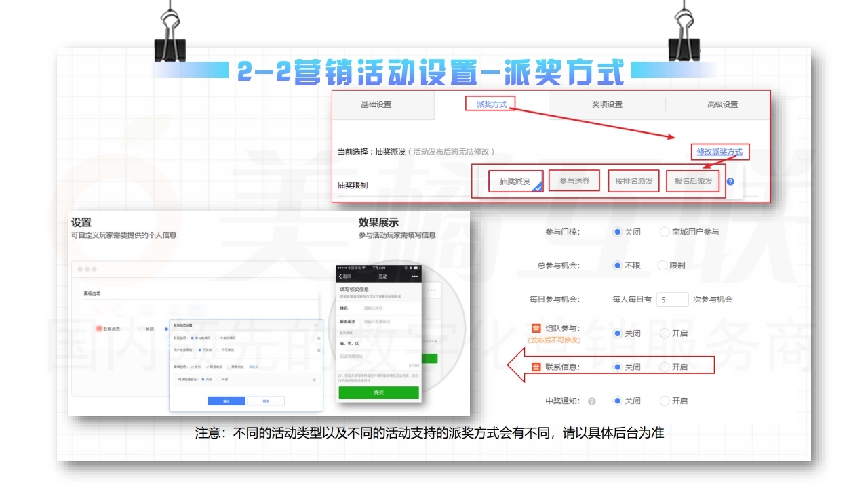
Task: Click the 每日参与机会 number field
Action: [671, 299]
